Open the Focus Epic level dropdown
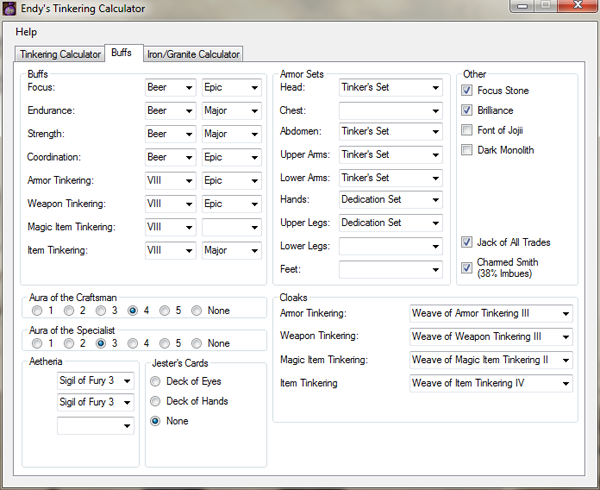 [x=232, y=88]
